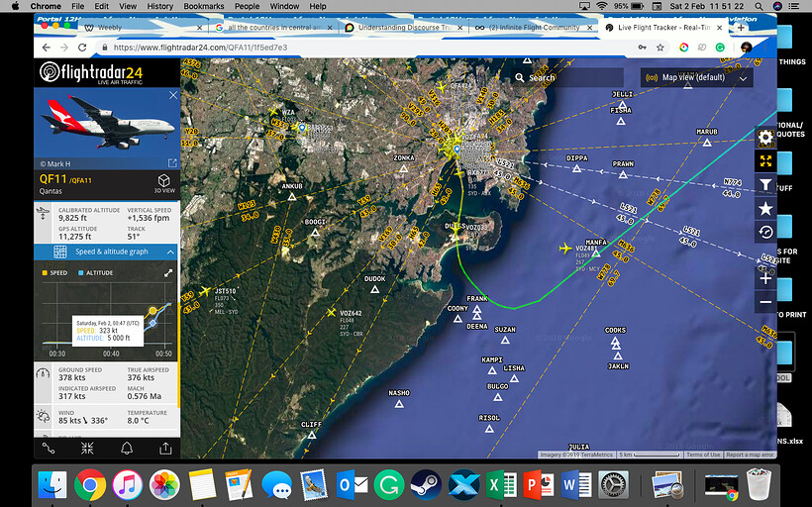Click the address bar URL

200,48
